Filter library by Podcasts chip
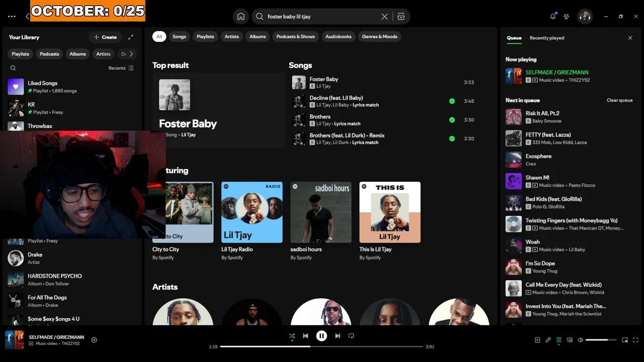 pyautogui.click(x=49, y=54)
